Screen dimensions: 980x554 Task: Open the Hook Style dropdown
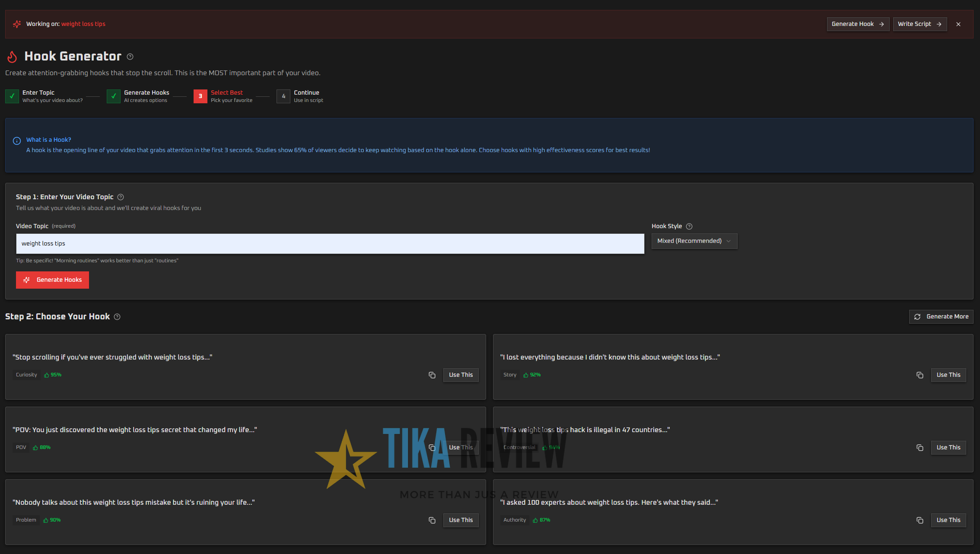694,241
